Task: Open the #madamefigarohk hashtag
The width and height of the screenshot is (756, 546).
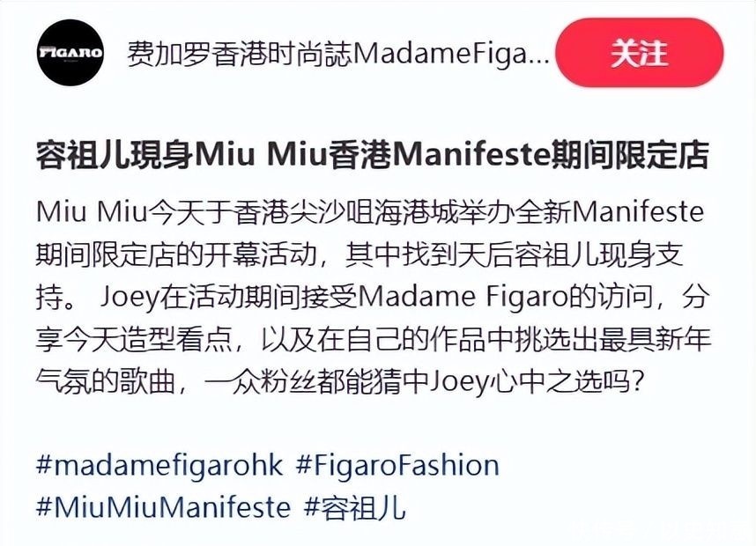Action: click(159, 466)
